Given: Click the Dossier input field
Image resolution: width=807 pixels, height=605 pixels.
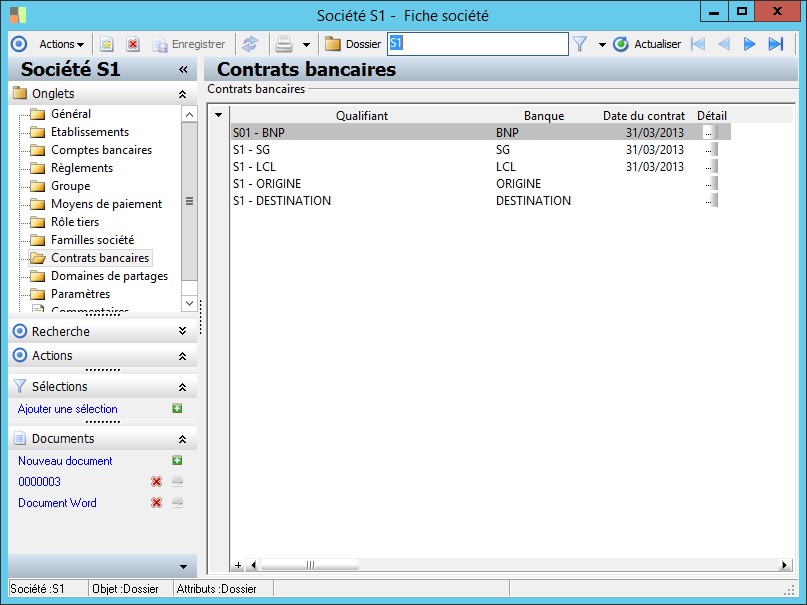Looking at the screenshot, I should click(477, 44).
